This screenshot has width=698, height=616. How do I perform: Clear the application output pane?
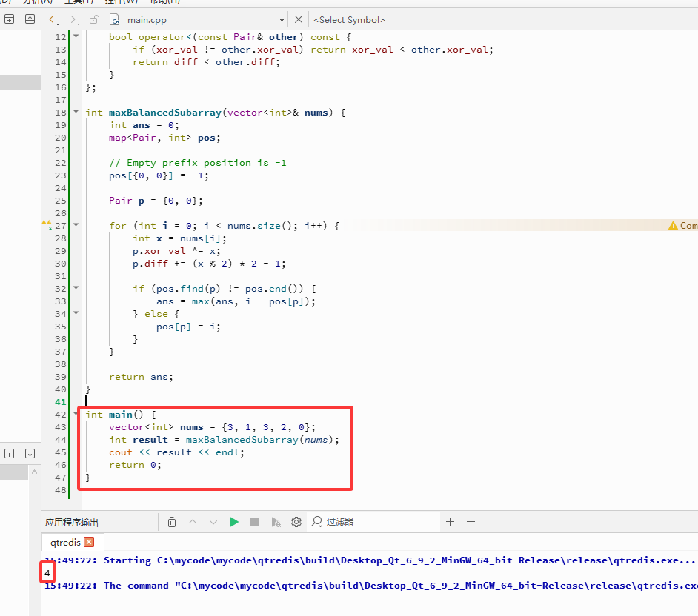tap(172, 522)
